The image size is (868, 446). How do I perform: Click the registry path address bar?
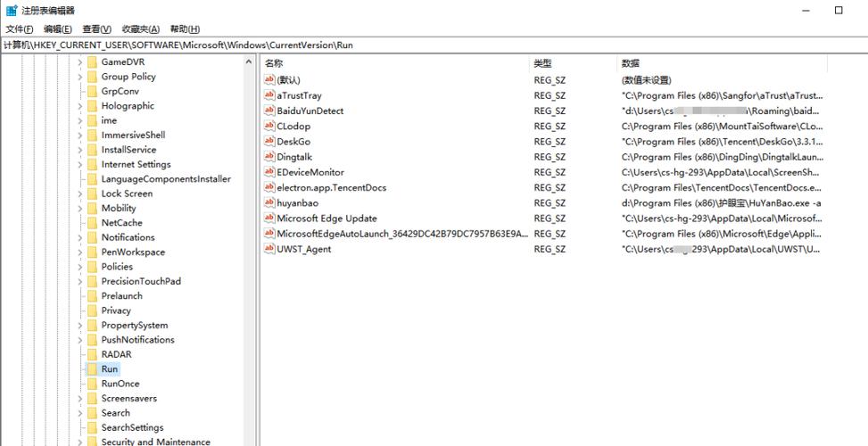tap(434, 45)
